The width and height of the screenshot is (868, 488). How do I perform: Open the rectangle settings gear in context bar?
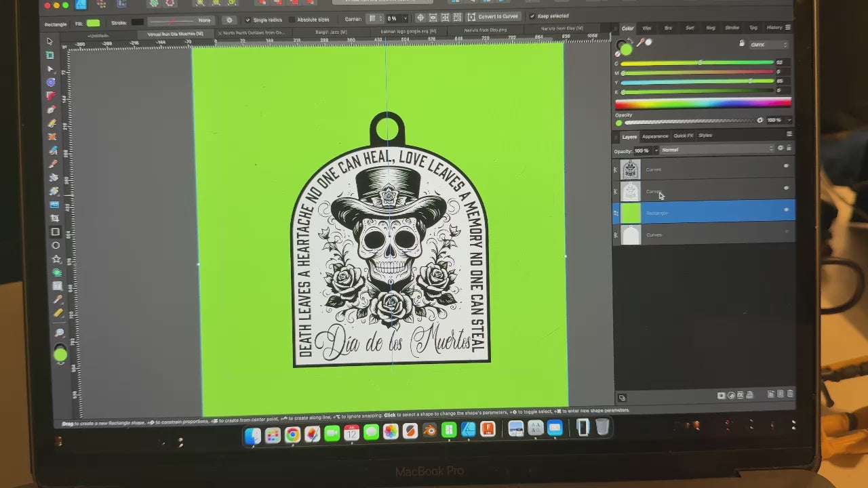(x=229, y=20)
